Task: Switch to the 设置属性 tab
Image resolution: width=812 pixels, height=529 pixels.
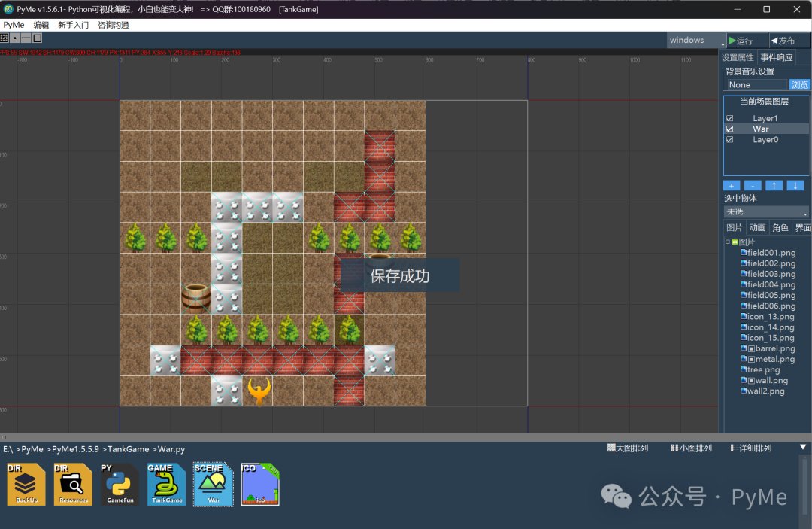Action: coord(738,57)
